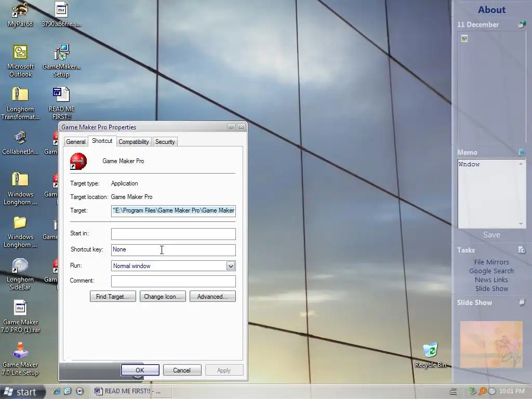Image resolution: width=532 pixels, height=399 pixels.
Task: Click the small image icon in sidebar calendar panel
Action: [x=464, y=38]
